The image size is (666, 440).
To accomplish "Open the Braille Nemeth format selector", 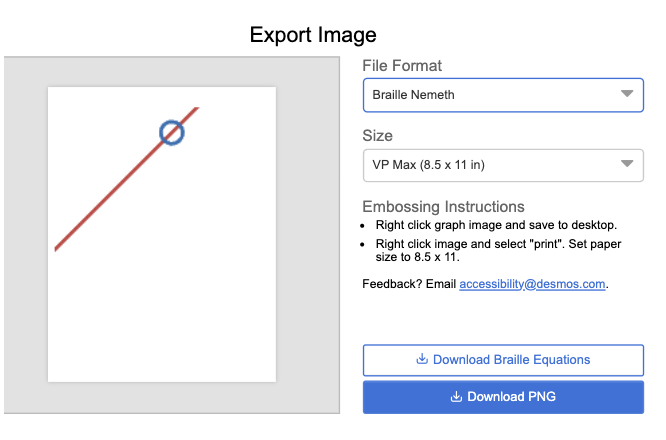I will point(490,95).
